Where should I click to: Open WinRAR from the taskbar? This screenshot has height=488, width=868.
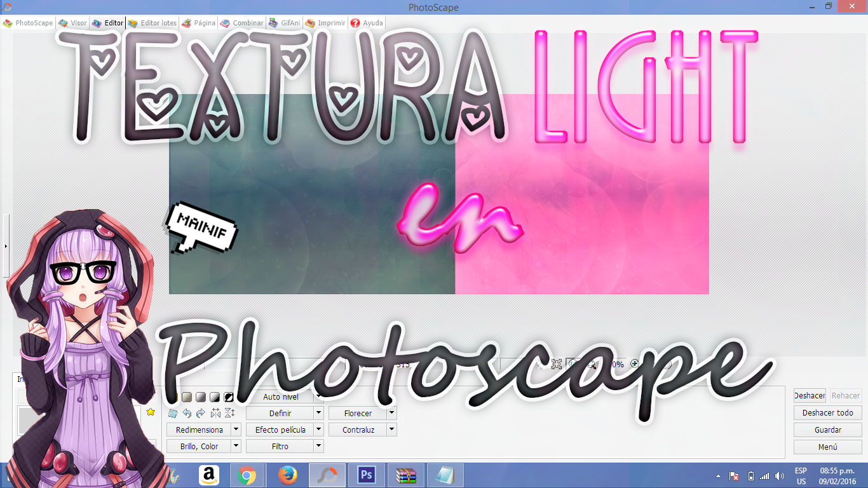pyautogui.click(x=405, y=475)
